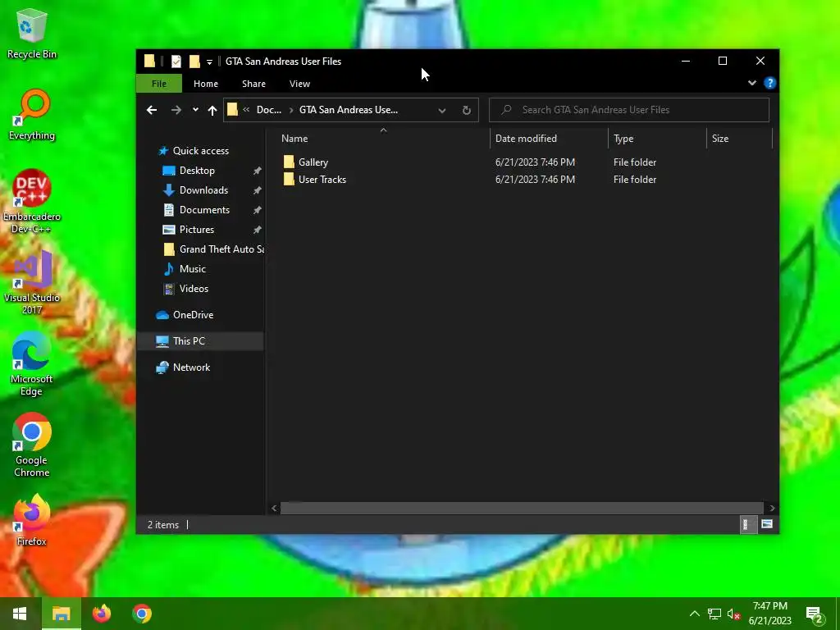Open Chrome from the taskbar
This screenshot has height=630, width=840.
click(x=142, y=614)
